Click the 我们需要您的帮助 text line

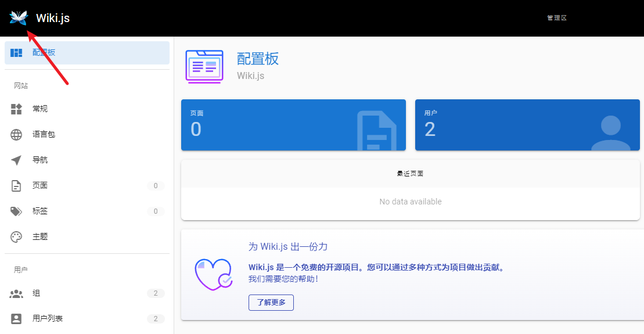(x=283, y=279)
